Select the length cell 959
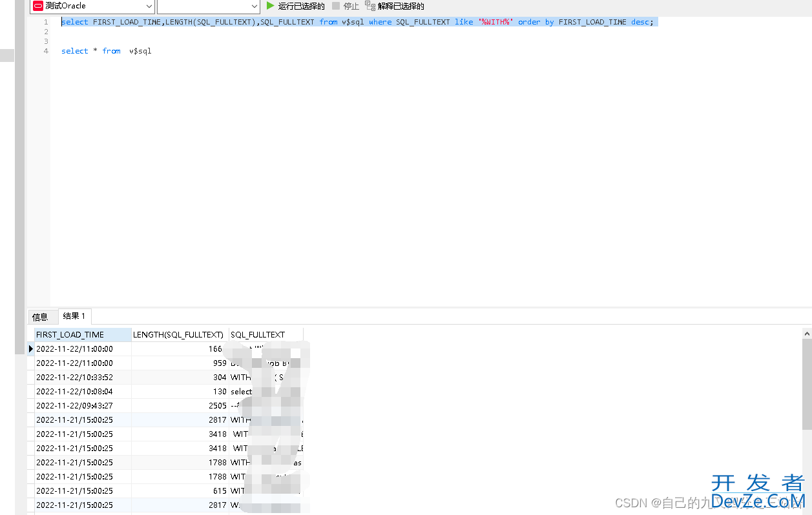Screen dimensions: 812x515 [x=180, y=363]
